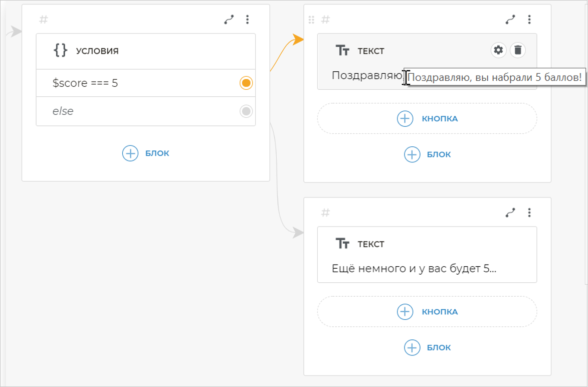The width and height of the screenshot is (588, 387).
Task: Add a button under the congratulation text
Action: [x=427, y=119]
